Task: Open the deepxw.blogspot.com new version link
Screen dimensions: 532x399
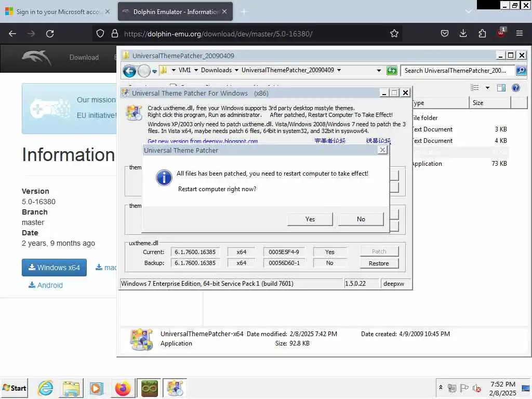Action: (x=203, y=141)
